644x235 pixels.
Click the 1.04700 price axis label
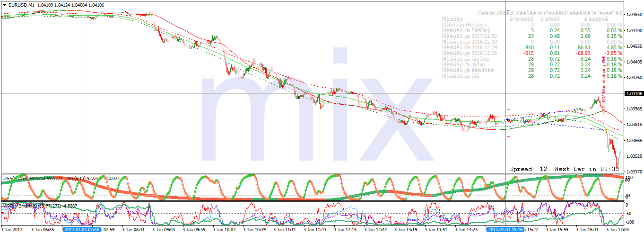tap(634, 30)
